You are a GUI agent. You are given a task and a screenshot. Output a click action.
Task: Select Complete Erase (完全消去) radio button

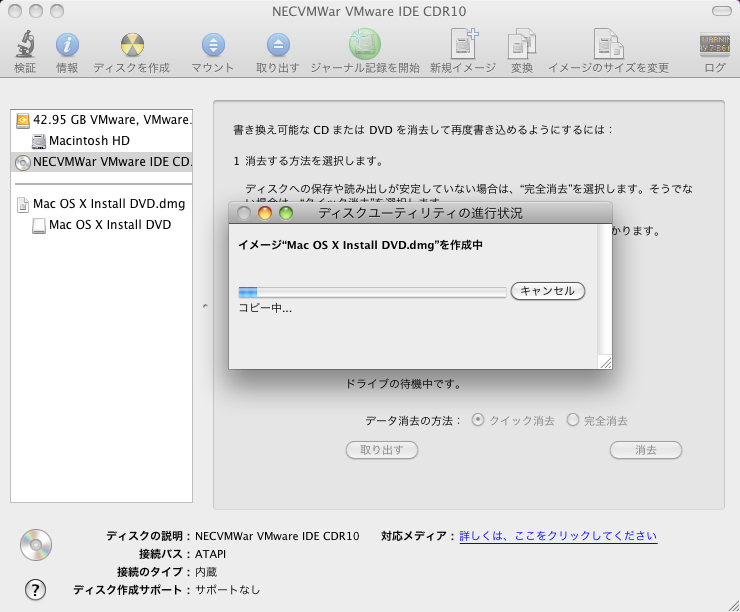pyautogui.click(x=572, y=419)
